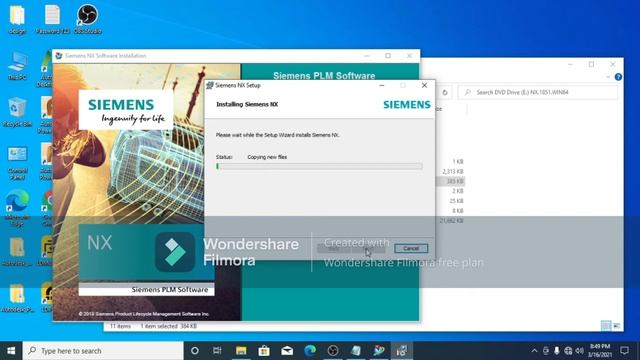Switch to Siemens NX launcher taskbar icon
Viewport: 640px width, 360px height.
click(379, 351)
